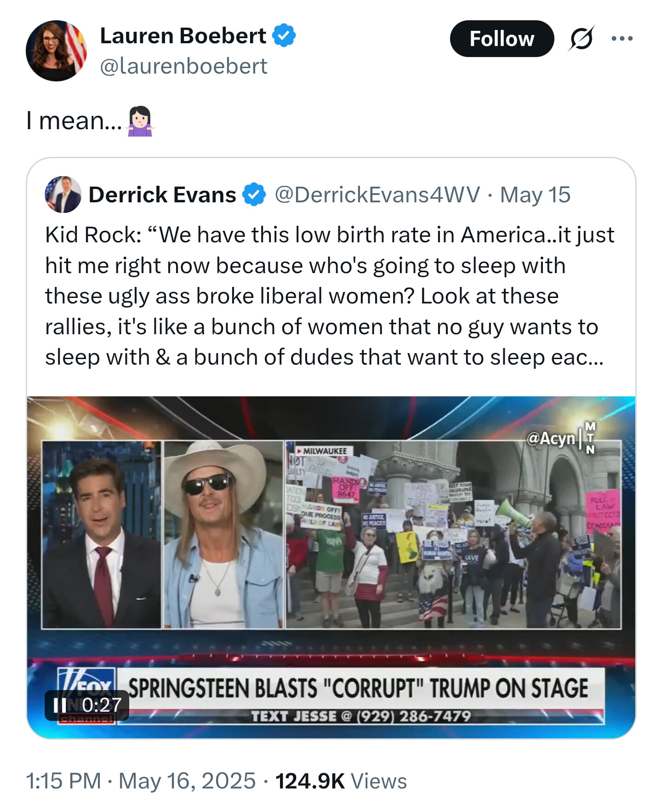
Task: Open Lauren Boebert's profile picture
Action: point(57,51)
